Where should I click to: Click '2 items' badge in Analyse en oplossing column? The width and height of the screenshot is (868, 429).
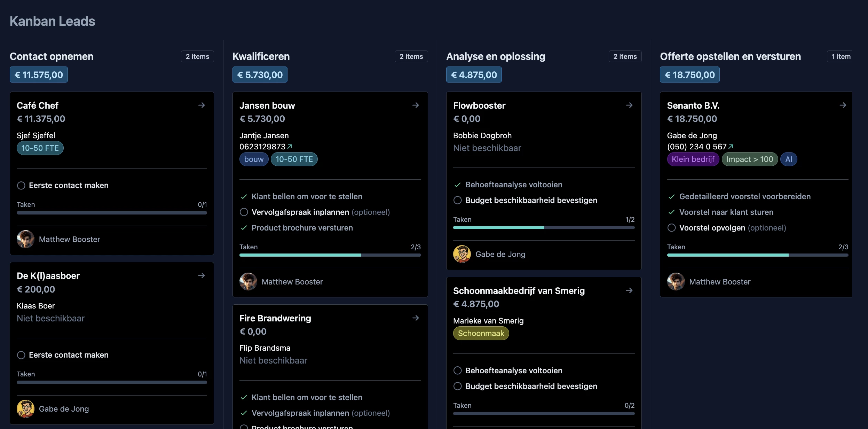click(x=625, y=56)
